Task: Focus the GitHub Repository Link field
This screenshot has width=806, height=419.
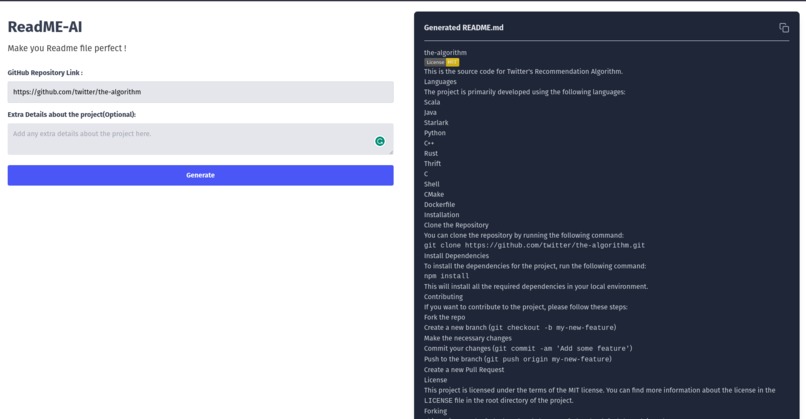Action: tap(200, 92)
